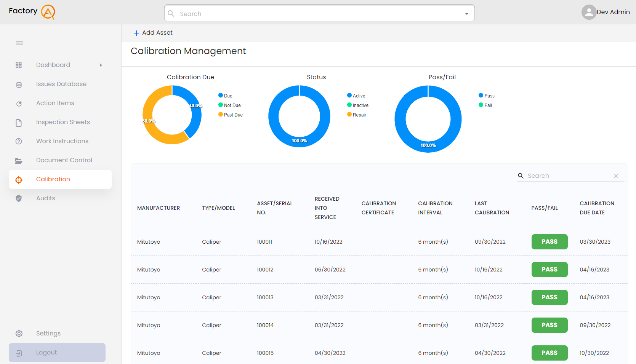Image resolution: width=636 pixels, height=364 pixels.
Task: Toggle the Not Due legend swatch
Action: tap(221, 105)
